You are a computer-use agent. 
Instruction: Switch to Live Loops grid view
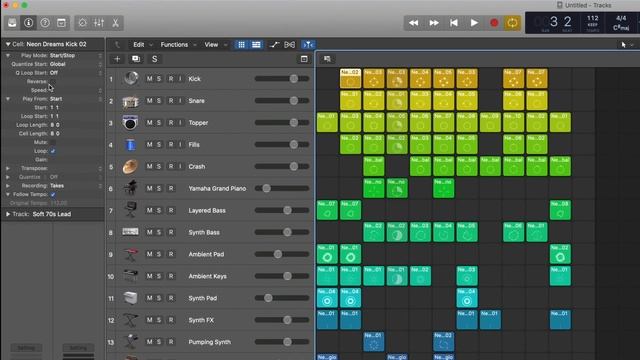click(241, 44)
